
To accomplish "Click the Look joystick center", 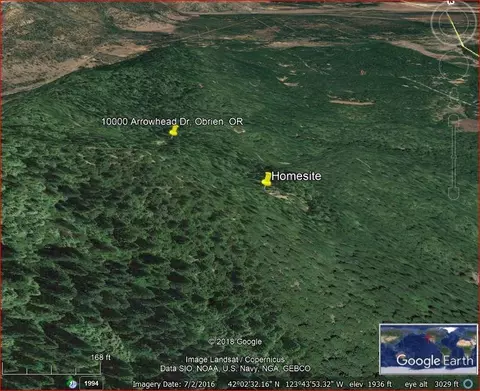I will coord(453,23).
